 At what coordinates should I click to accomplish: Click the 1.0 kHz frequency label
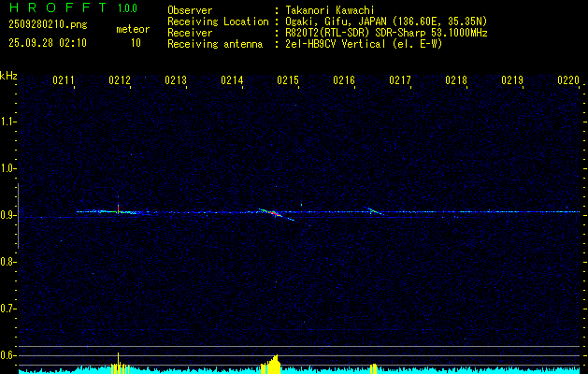(7, 168)
